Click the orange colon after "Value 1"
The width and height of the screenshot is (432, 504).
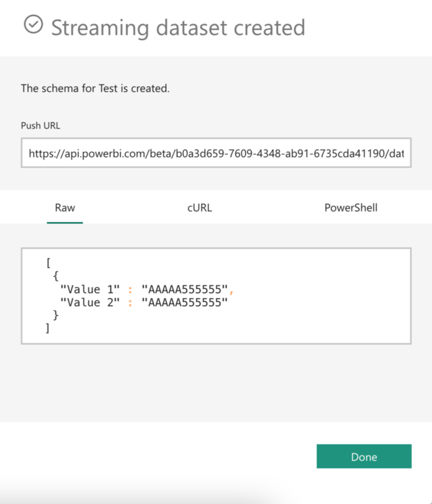click(x=130, y=290)
